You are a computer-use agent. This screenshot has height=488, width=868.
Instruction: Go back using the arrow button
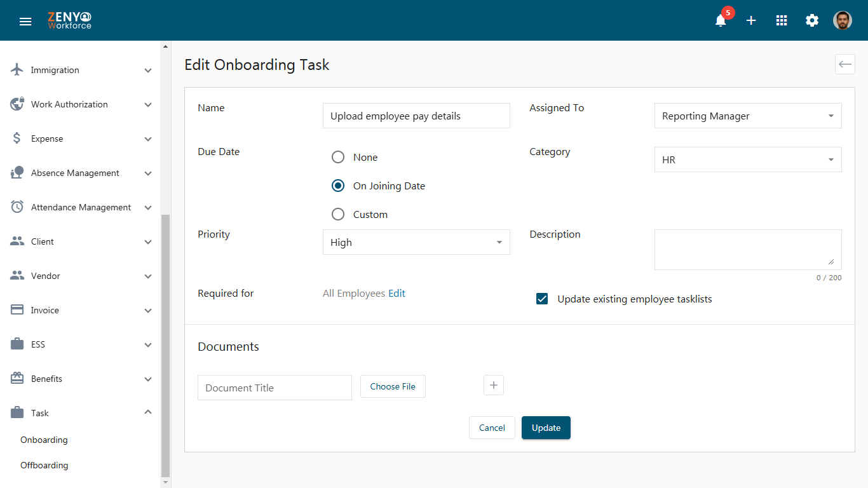845,64
